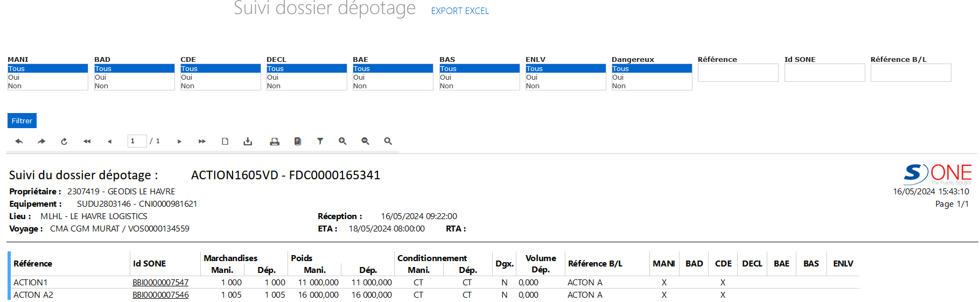980x302 pixels.
Task: Go to the last page of report
Action: (x=202, y=141)
